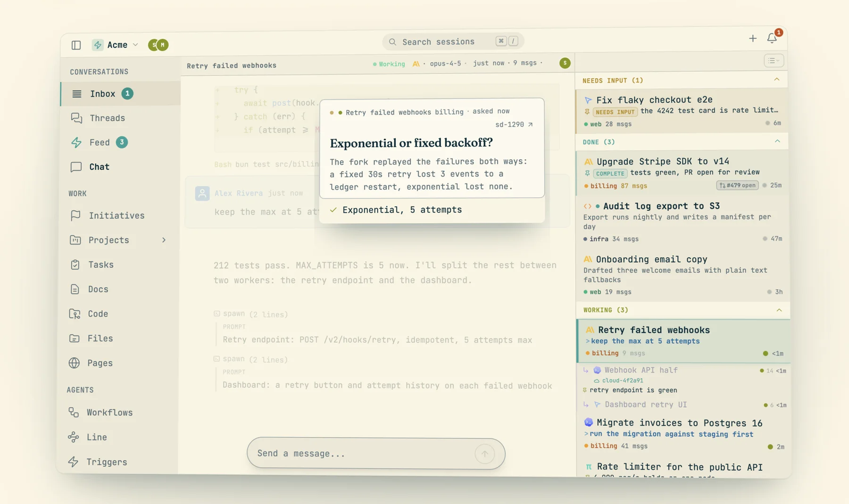Collapse the WORKING section

779,310
